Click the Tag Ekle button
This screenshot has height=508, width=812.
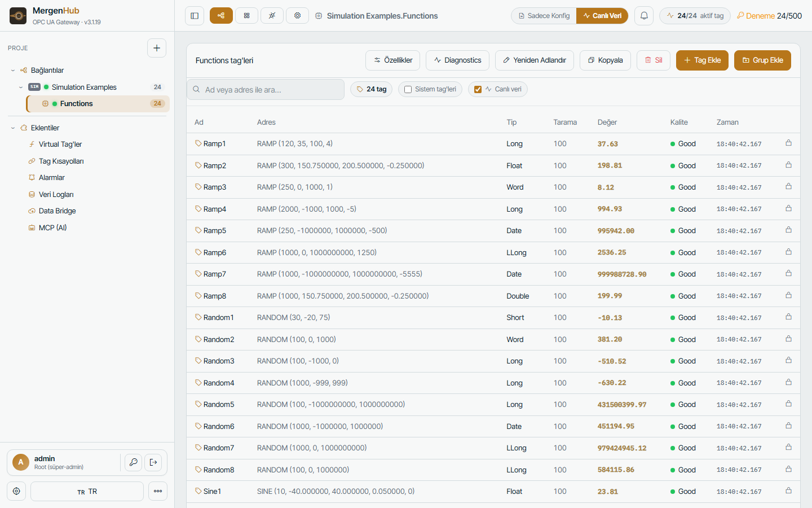[x=702, y=60]
